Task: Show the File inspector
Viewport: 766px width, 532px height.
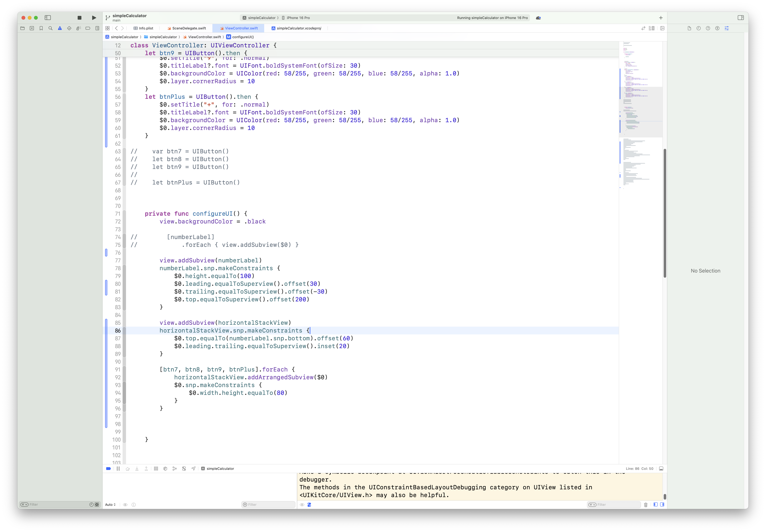Action: tap(689, 28)
